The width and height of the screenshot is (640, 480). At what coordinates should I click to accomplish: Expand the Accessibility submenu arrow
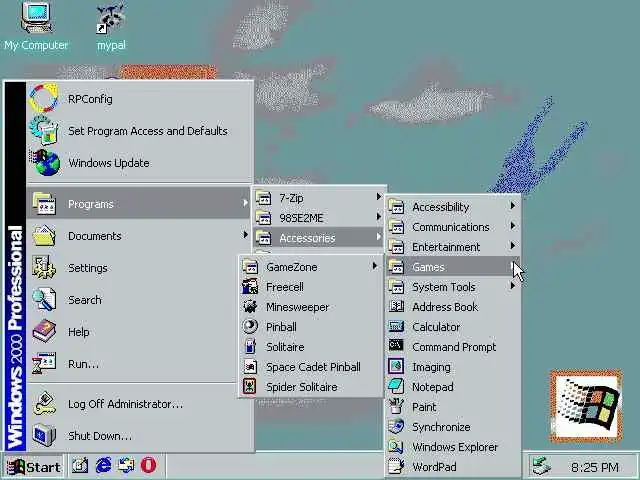coord(512,206)
